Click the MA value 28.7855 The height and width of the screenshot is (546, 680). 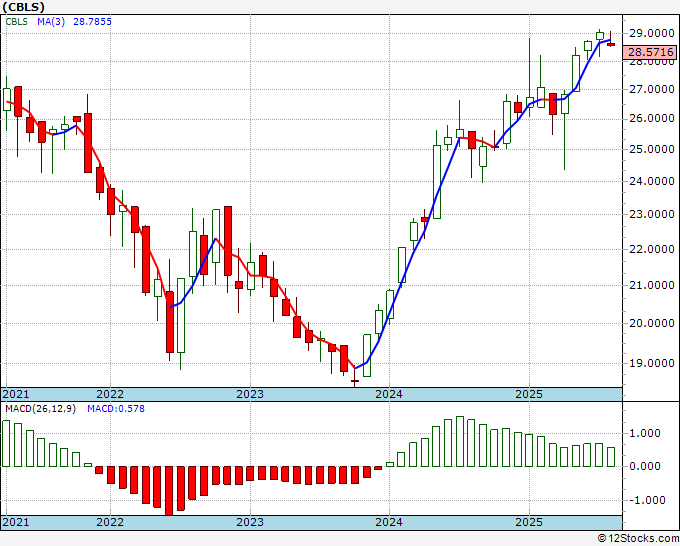point(92,22)
